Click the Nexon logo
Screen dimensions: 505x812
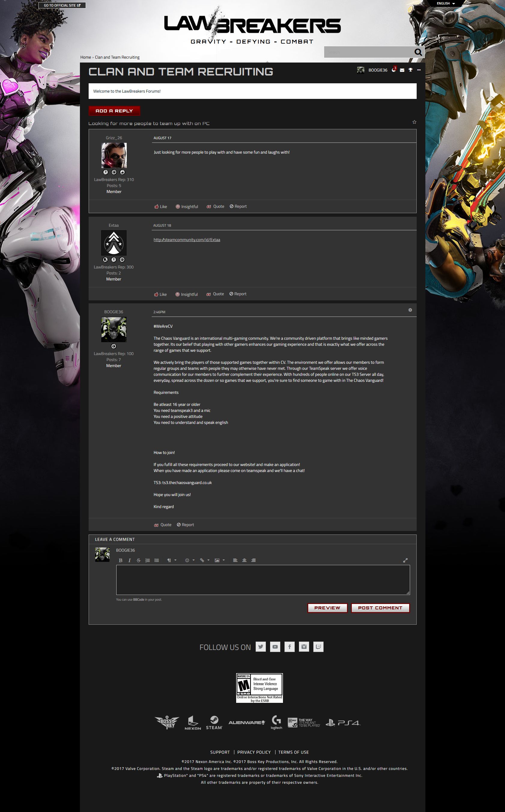tap(193, 723)
